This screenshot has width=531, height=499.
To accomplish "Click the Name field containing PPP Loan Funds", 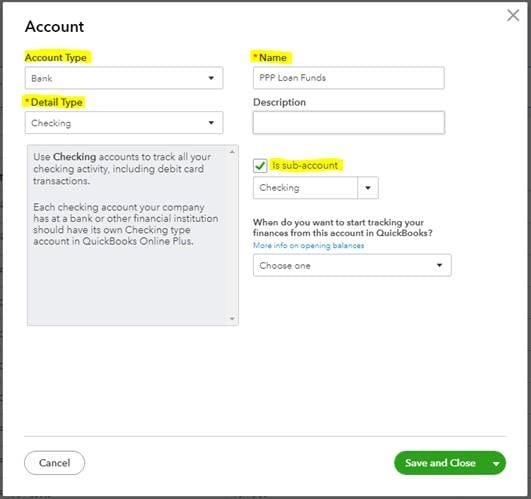I will [348, 78].
